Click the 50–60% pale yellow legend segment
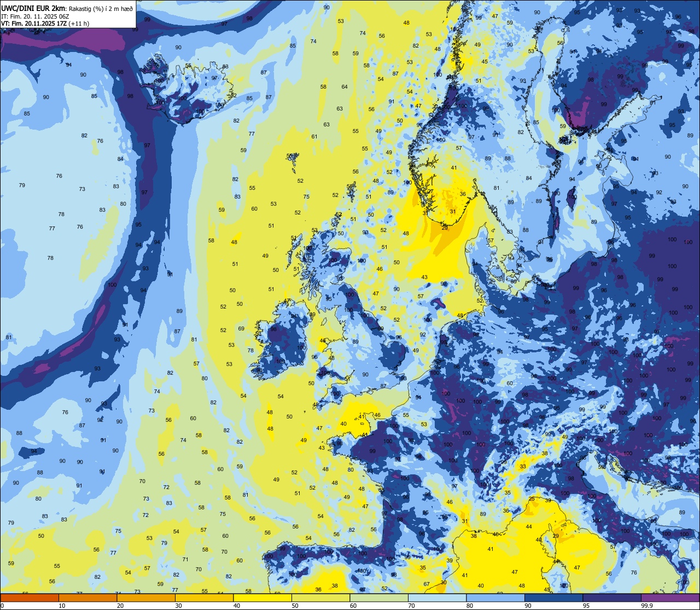 [x=320, y=598]
